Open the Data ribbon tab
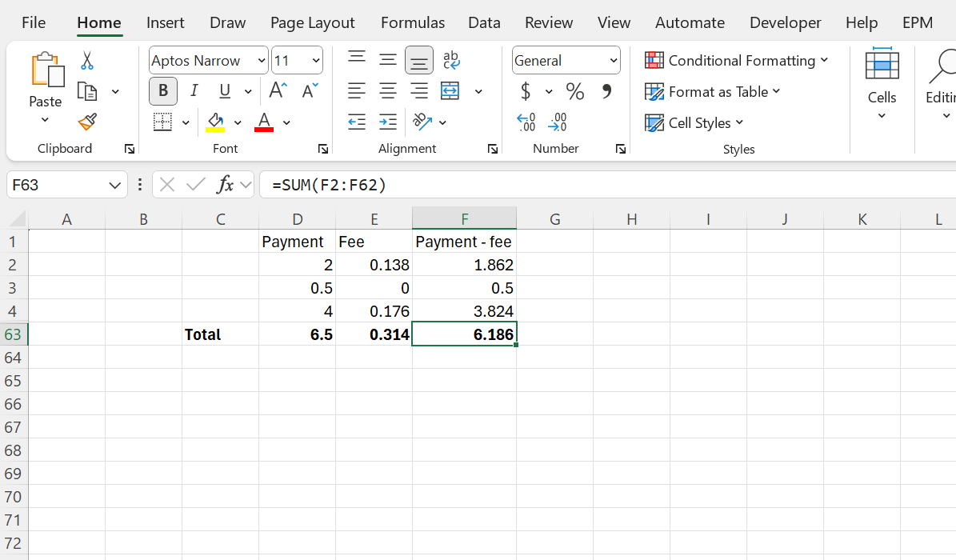This screenshot has width=956, height=560. point(484,22)
